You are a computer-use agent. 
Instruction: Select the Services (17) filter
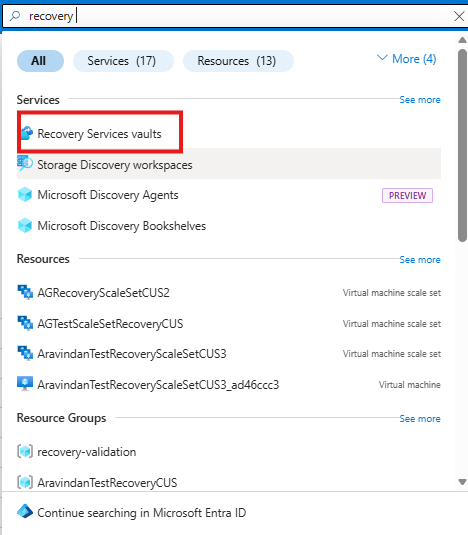tap(123, 61)
